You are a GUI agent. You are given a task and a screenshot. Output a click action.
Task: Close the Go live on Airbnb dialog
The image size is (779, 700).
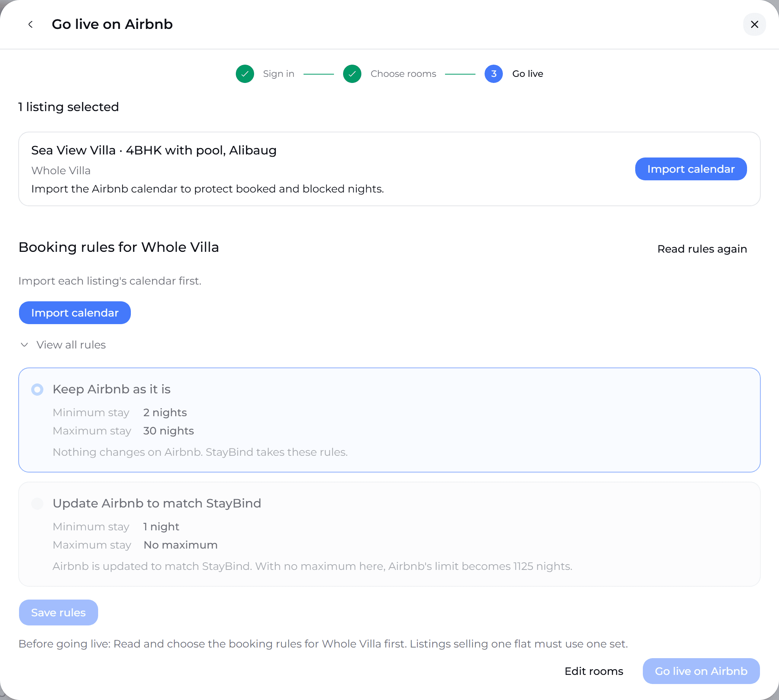[x=754, y=24]
